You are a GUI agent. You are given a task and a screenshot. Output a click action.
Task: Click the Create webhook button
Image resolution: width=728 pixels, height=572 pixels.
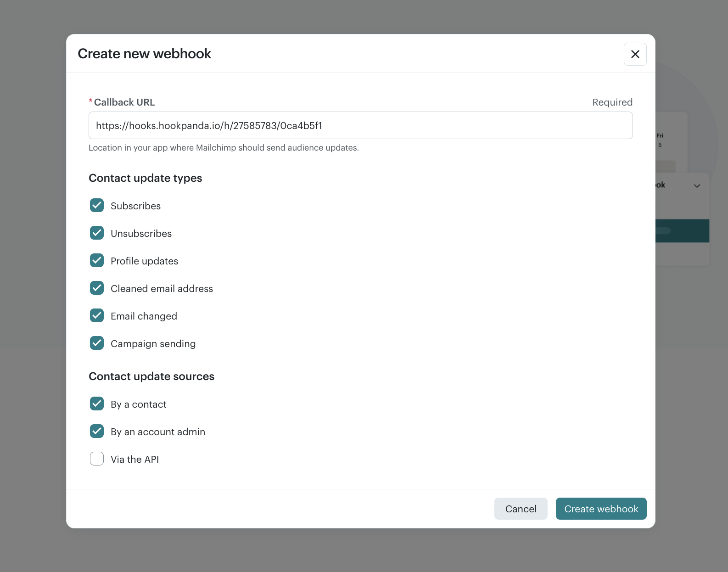point(601,509)
